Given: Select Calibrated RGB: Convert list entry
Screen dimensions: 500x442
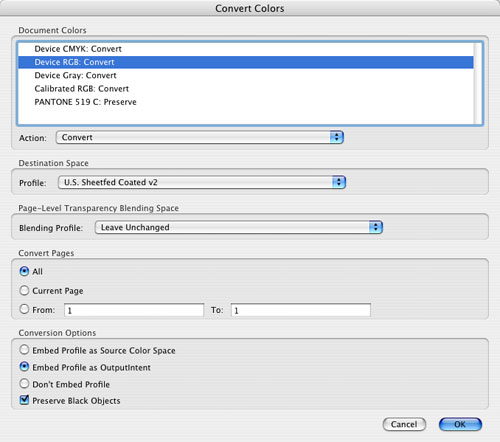Looking at the screenshot, I should point(246,89).
